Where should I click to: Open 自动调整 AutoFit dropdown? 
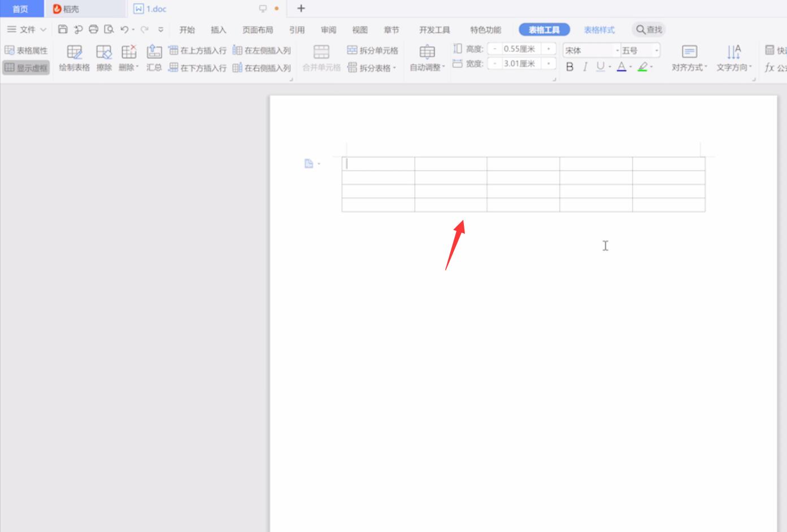(x=428, y=59)
